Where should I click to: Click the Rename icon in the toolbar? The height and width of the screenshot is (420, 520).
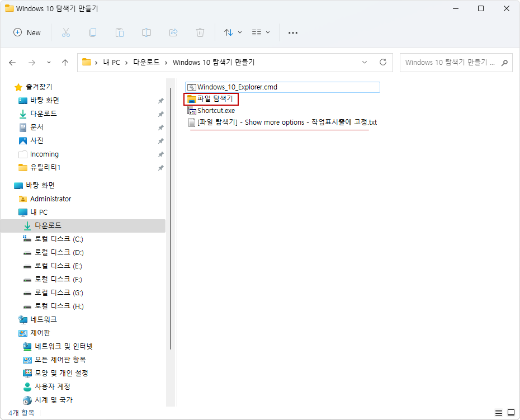[x=146, y=32]
